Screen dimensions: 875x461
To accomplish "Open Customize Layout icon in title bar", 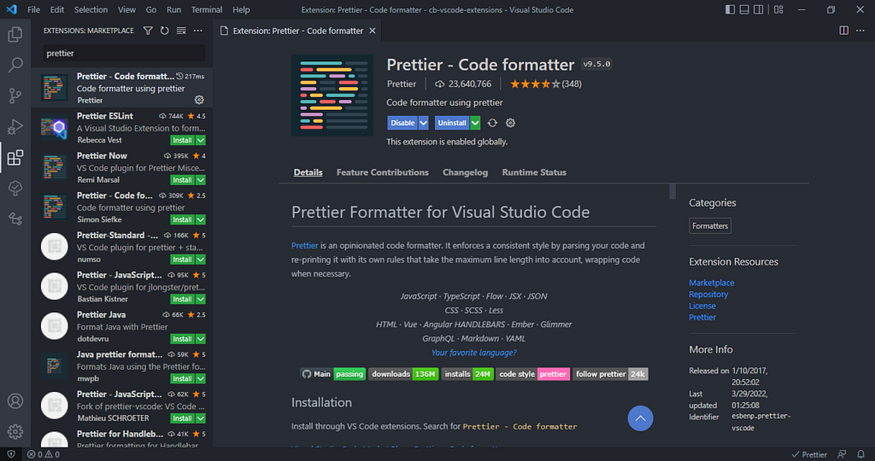I will coord(778,9).
